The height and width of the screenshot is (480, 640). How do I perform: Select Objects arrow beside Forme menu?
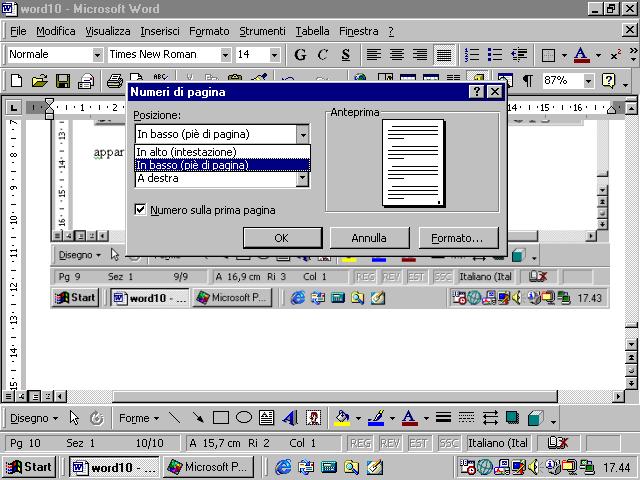pyautogui.click(x=74, y=418)
